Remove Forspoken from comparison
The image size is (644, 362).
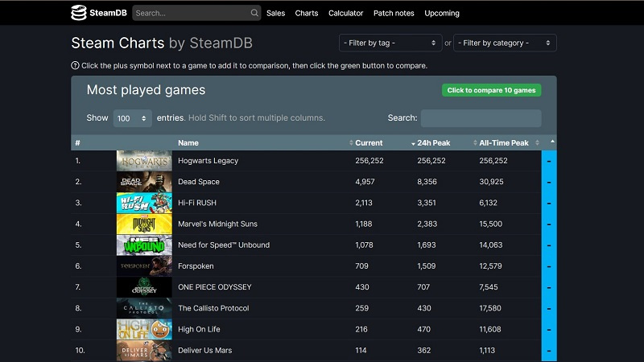(549, 266)
